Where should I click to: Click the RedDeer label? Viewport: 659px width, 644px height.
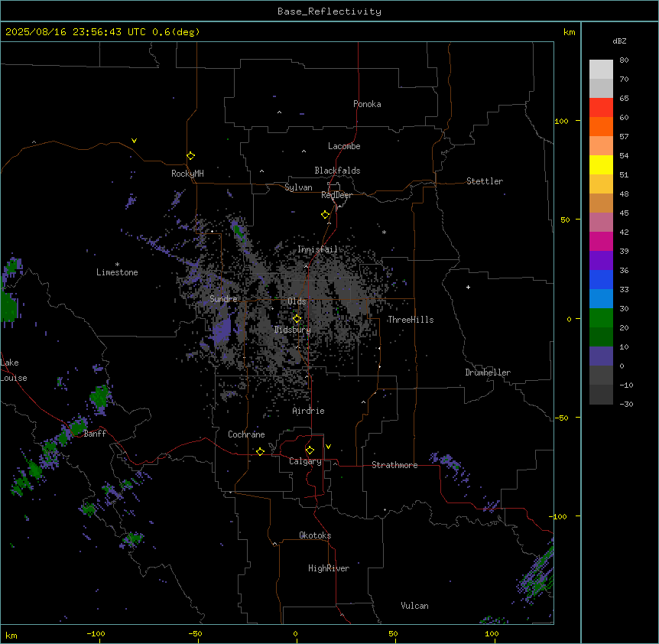click(336, 195)
